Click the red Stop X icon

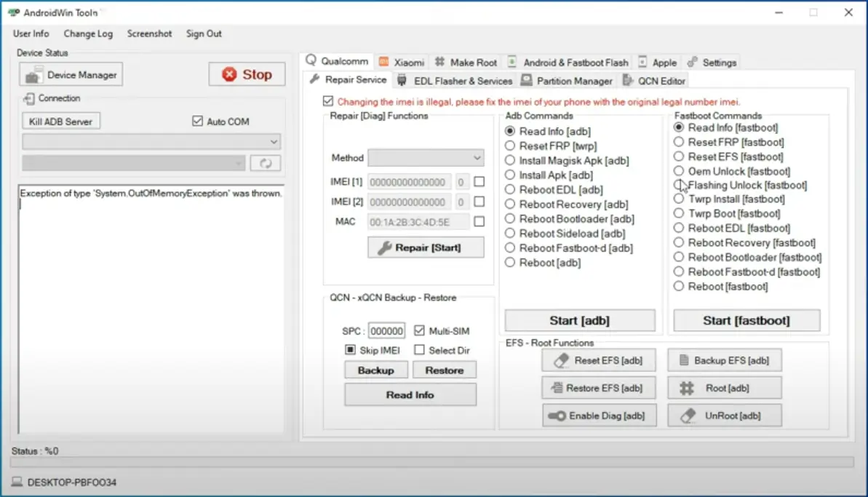point(229,74)
